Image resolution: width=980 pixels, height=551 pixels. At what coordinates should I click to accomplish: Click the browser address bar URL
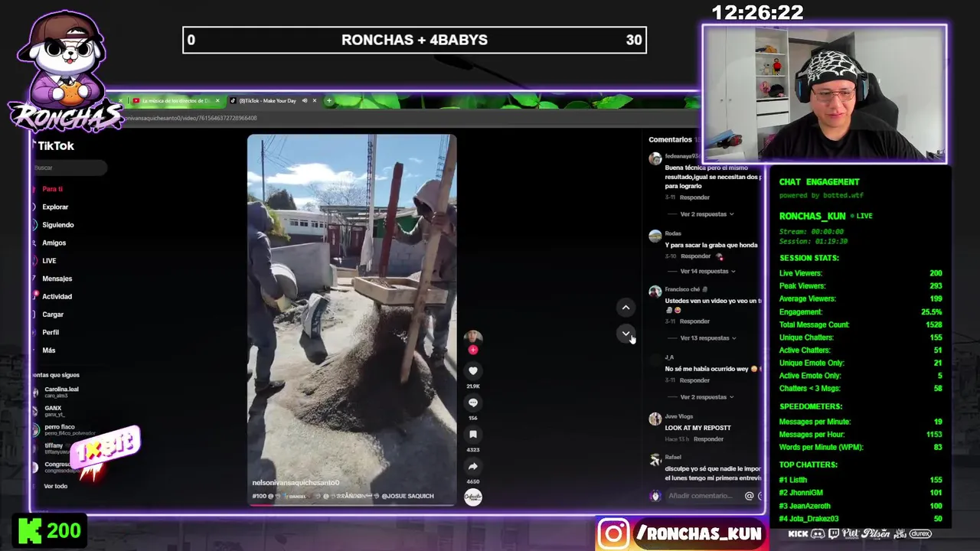pyautogui.click(x=191, y=118)
